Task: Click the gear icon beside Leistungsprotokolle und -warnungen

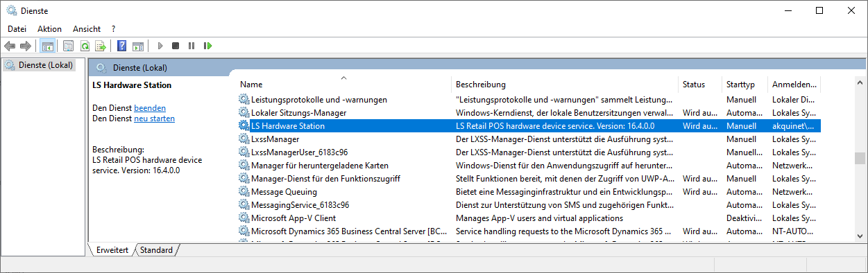Action: point(244,100)
